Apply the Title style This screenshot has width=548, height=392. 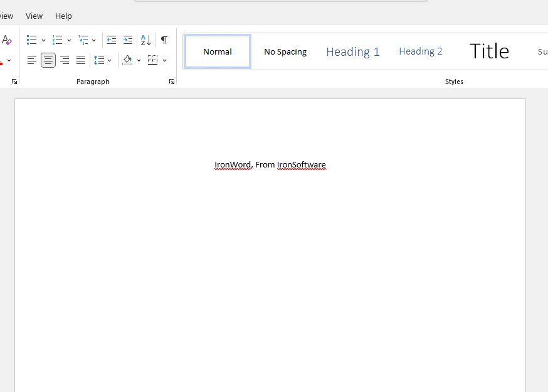(489, 51)
